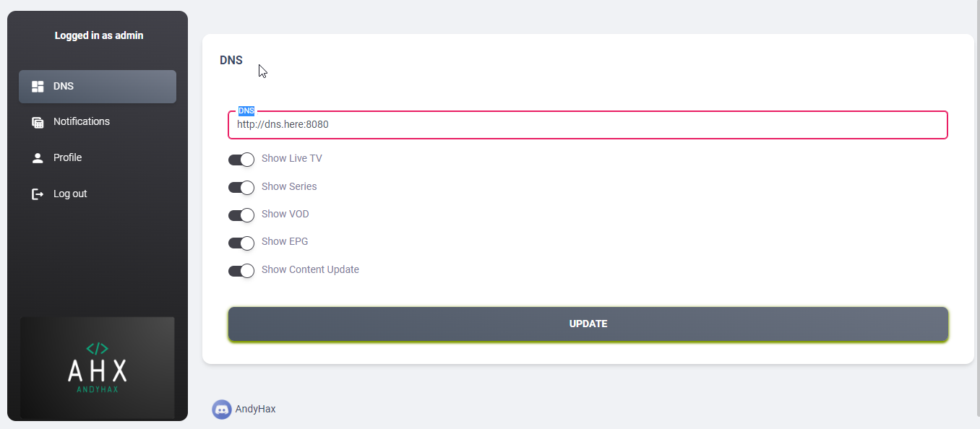
Task: Go to the Notifications menu label
Action: coord(82,121)
